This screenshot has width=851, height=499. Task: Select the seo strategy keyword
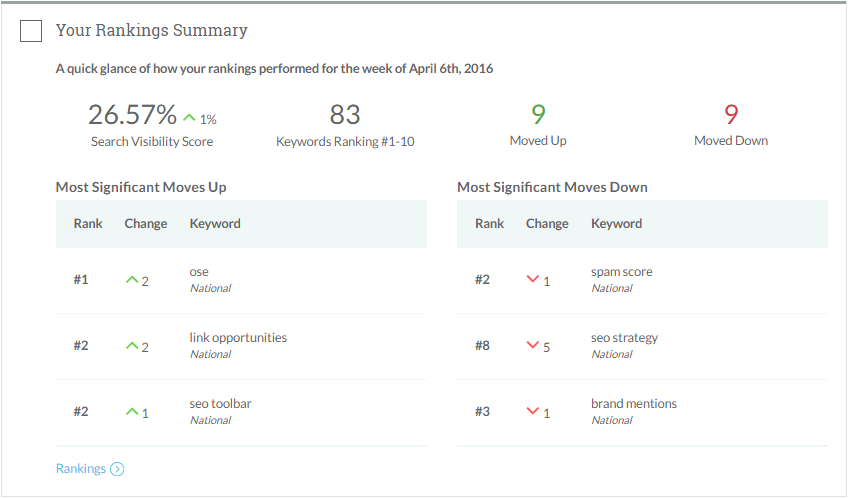[x=624, y=338]
